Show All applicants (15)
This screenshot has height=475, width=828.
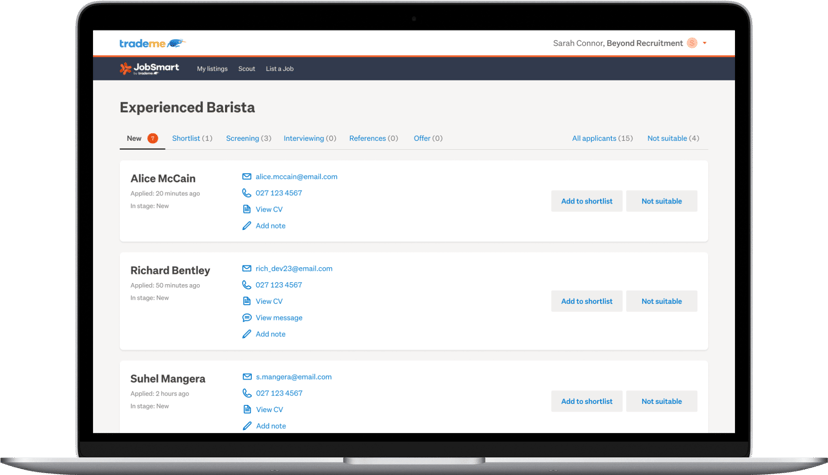point(603,138)
